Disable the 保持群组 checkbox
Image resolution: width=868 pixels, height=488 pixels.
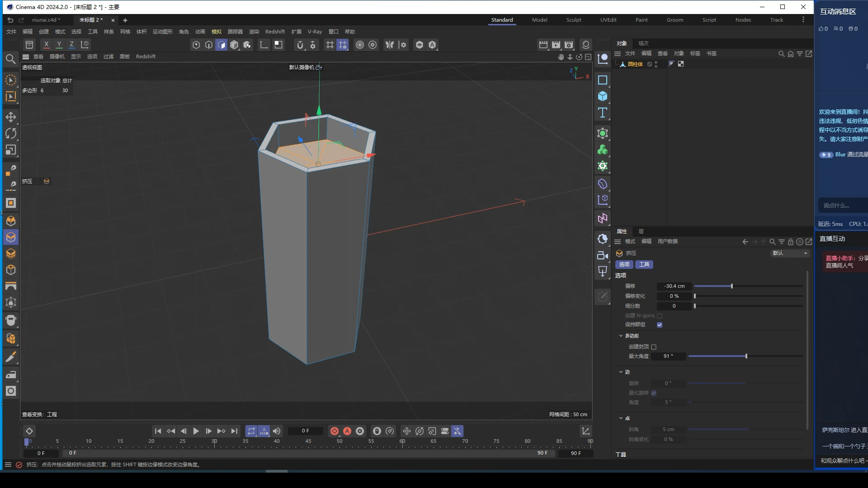point(660,324)
